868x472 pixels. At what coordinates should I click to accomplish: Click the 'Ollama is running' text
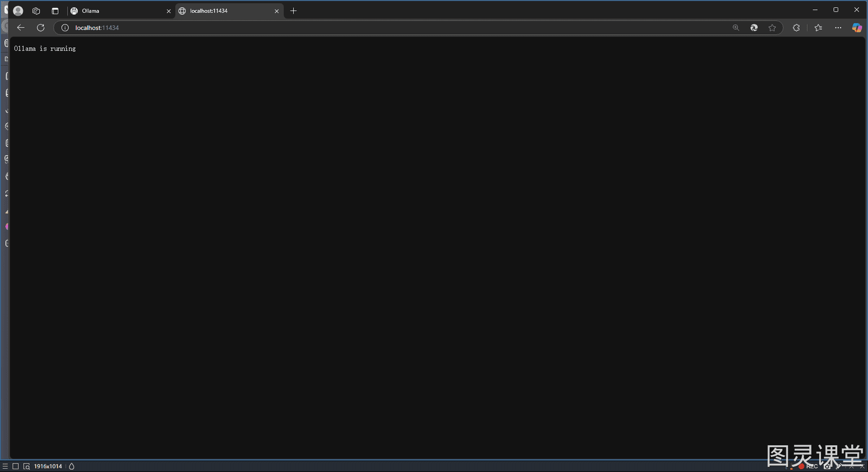pyautogui.click(x=45, y=49)
